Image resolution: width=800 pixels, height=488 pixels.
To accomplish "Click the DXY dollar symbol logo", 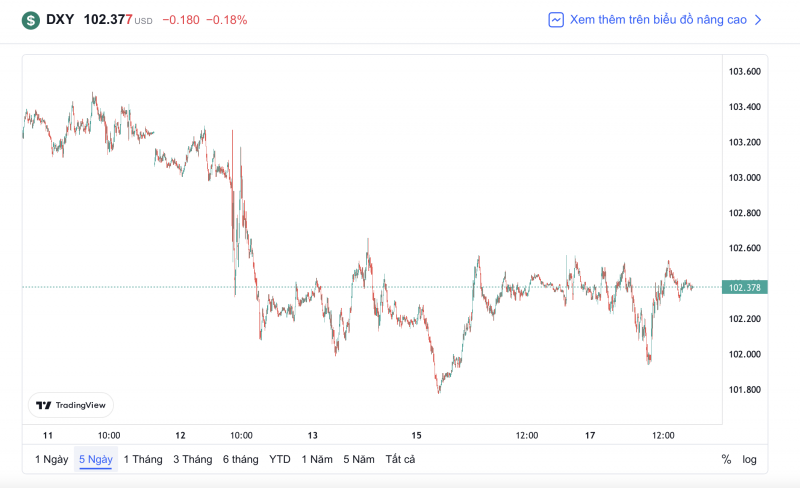I will pos(31,20).
